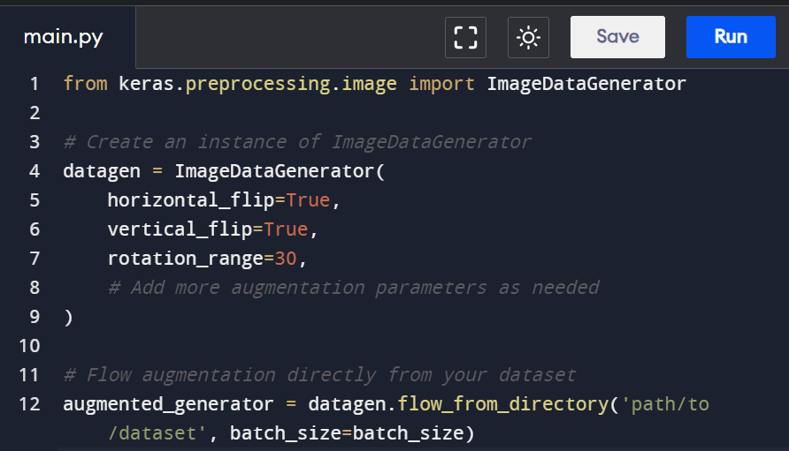Click line number 12 in the gutter
The image size is (789, 451).
(x=30, y=404)
